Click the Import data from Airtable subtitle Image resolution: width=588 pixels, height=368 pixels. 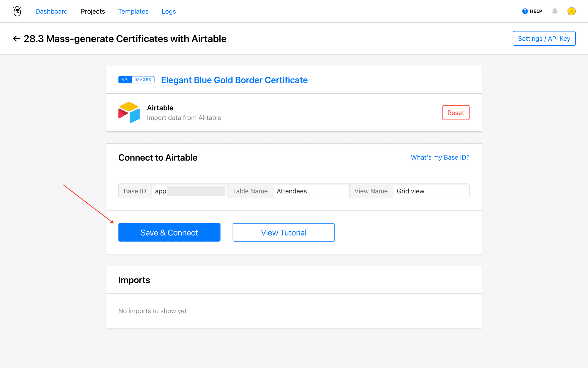click(x=184, y=118)
